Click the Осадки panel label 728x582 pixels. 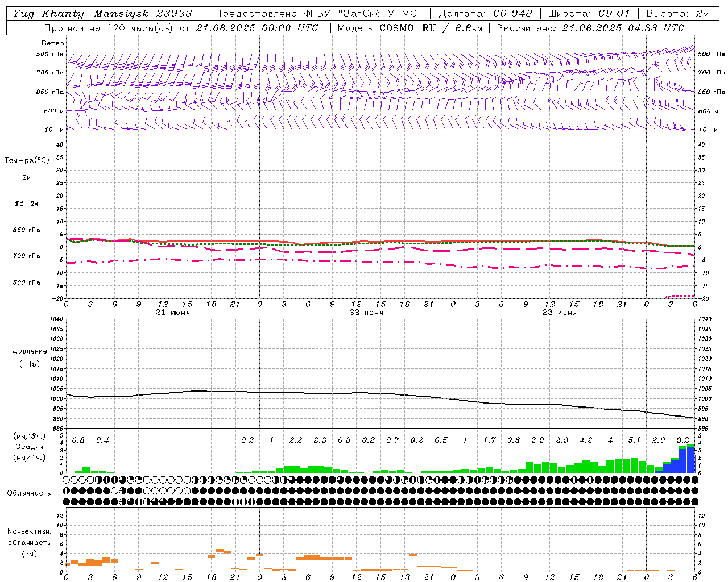29,447
